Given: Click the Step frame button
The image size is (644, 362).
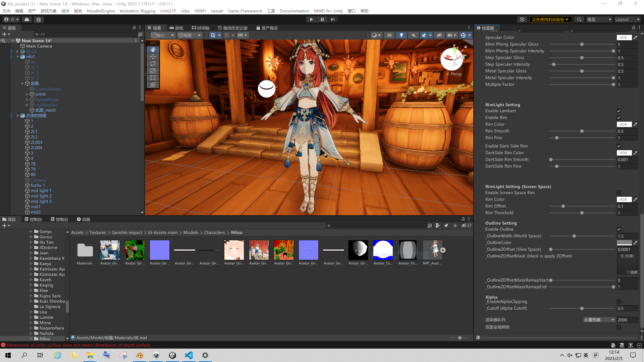Looking at the screenshot, I should [332, 19].
